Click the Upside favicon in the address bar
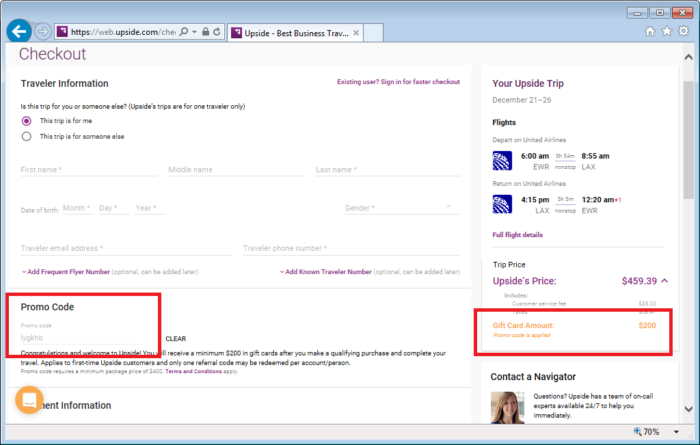Image resolution: width=700 pixels, height=445 pixels. [x=62, y=32]
